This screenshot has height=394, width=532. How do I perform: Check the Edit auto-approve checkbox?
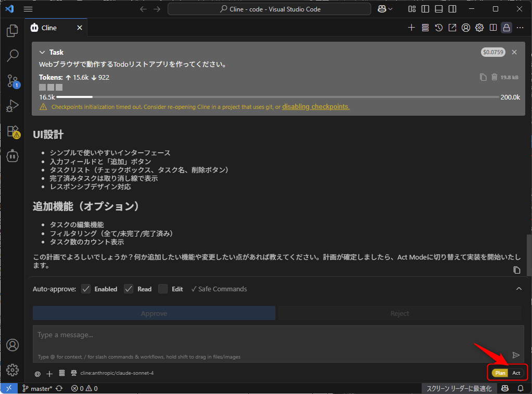[x=163, y=289]
